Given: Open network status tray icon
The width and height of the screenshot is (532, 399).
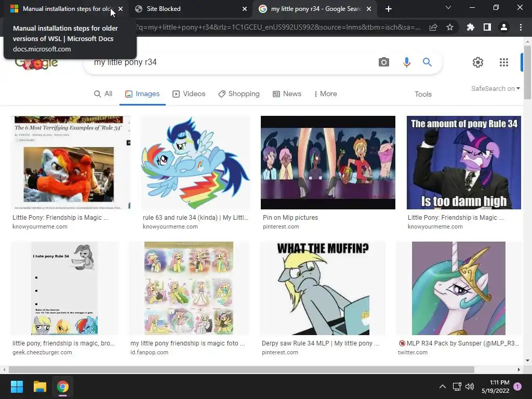Looking at the screenshot, I should pos(457,387).
